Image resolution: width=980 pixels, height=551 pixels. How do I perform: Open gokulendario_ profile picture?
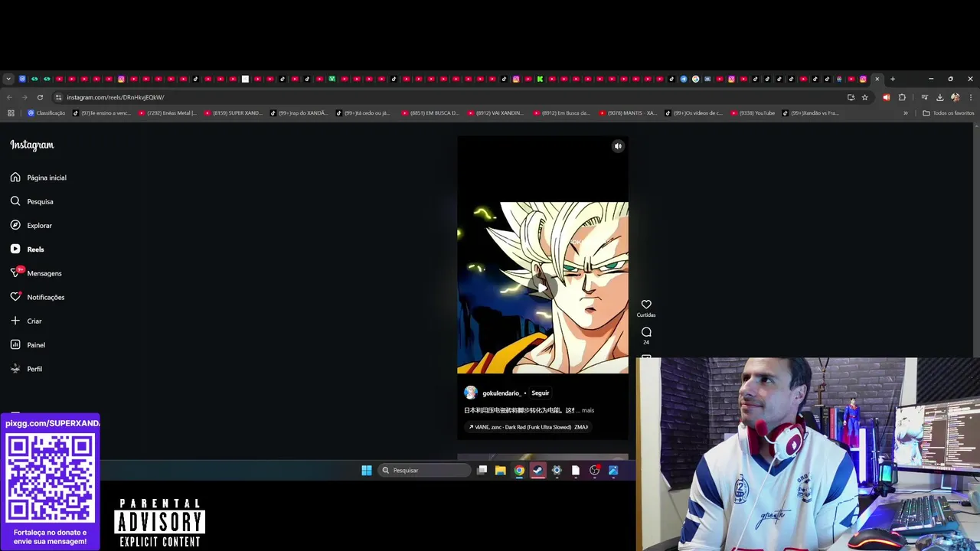471,393
